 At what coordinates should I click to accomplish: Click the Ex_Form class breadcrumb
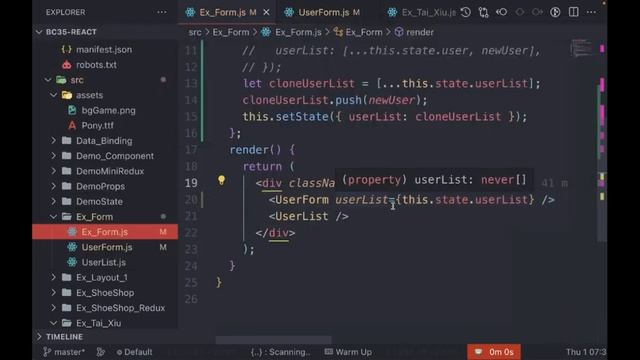point(364,32)
